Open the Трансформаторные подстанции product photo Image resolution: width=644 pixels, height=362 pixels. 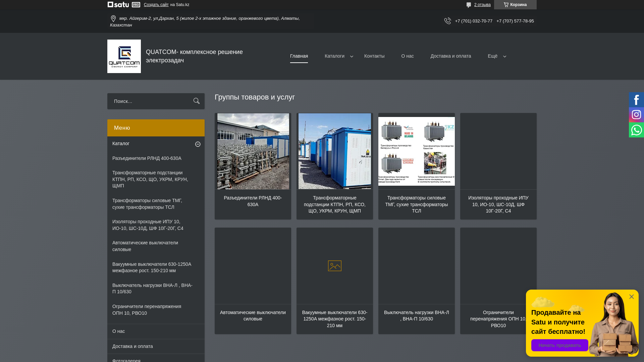(x=335, y=151)
